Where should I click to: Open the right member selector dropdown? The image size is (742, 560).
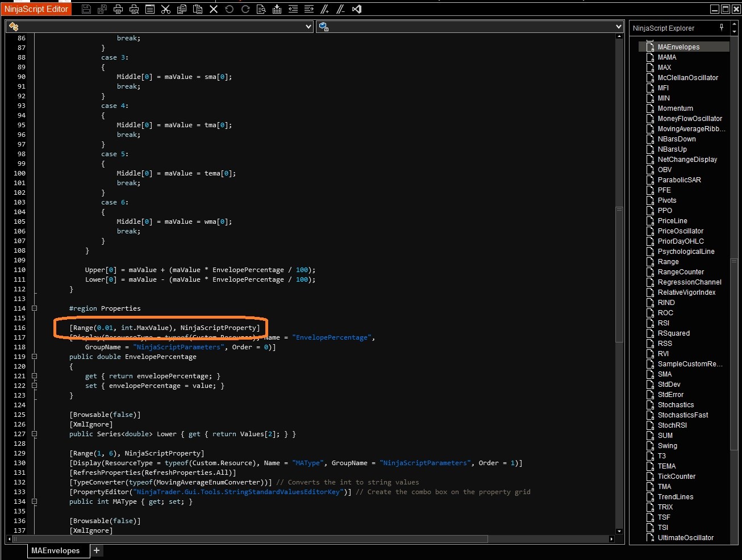619,27
